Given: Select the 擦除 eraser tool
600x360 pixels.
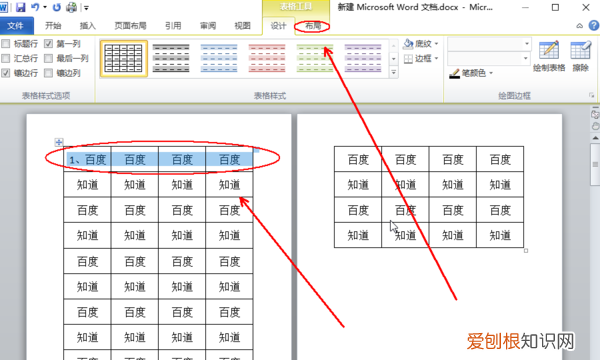Looking at the screenshot, I should (x=580, y=56).
